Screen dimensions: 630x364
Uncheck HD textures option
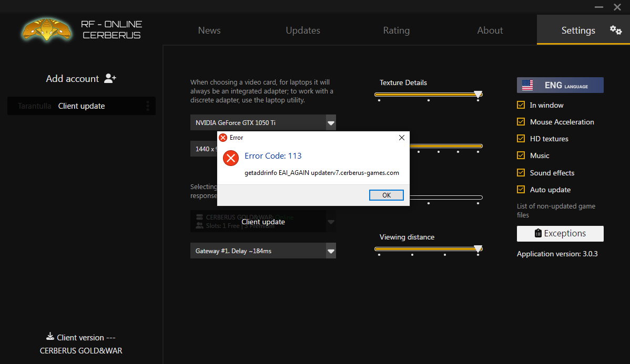click(x=521, y=139)
